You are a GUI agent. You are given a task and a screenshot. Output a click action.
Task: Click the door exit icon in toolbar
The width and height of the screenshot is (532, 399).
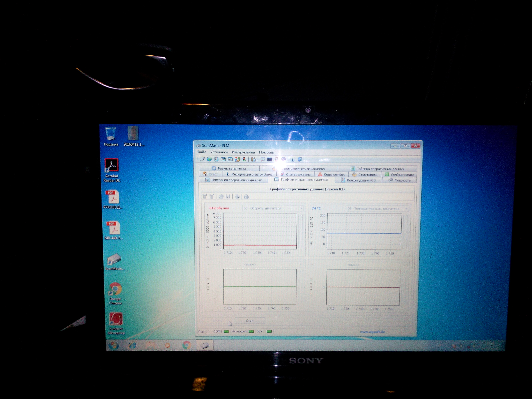(300, 159)
